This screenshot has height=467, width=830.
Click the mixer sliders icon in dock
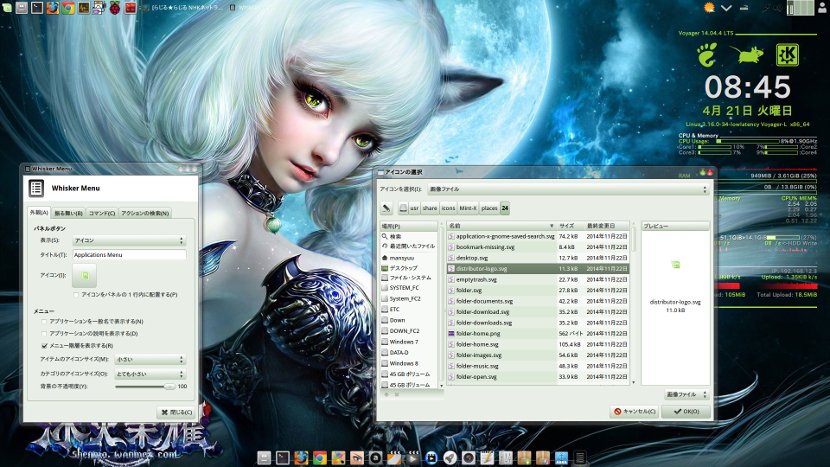tap(506, 457)
